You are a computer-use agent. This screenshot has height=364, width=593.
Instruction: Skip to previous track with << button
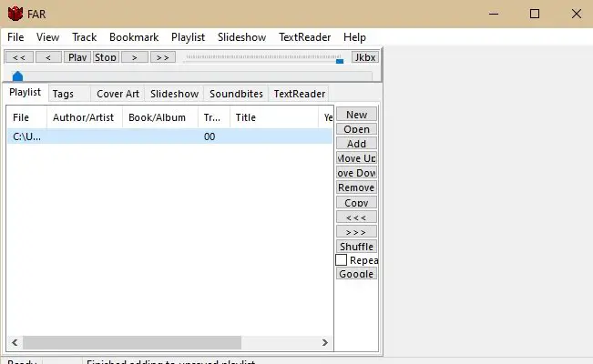pos(19,57)
